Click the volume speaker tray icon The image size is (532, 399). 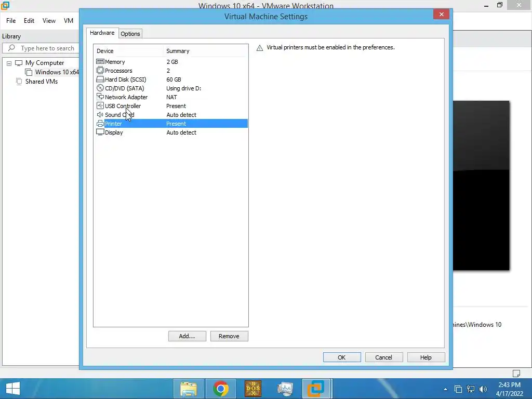tap(483, 389)
